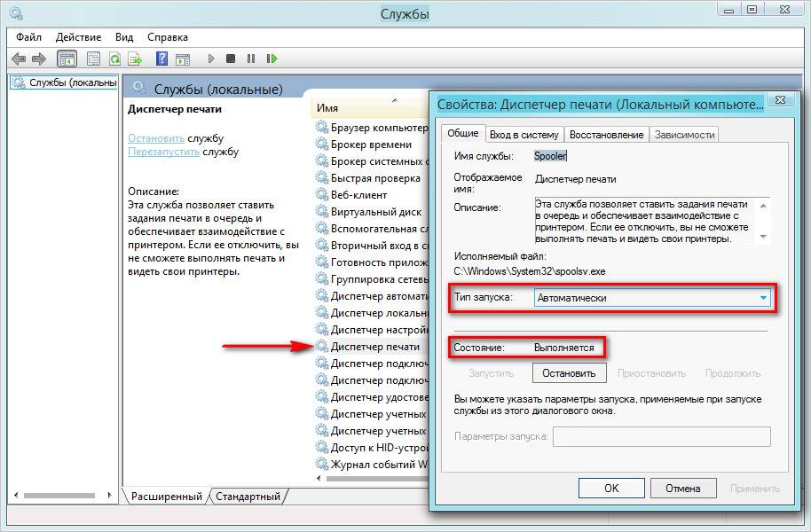This screenshot has height=532, width=811.
Task: Click the Forward arrow in the toolbar
Action: coord(38,59)
